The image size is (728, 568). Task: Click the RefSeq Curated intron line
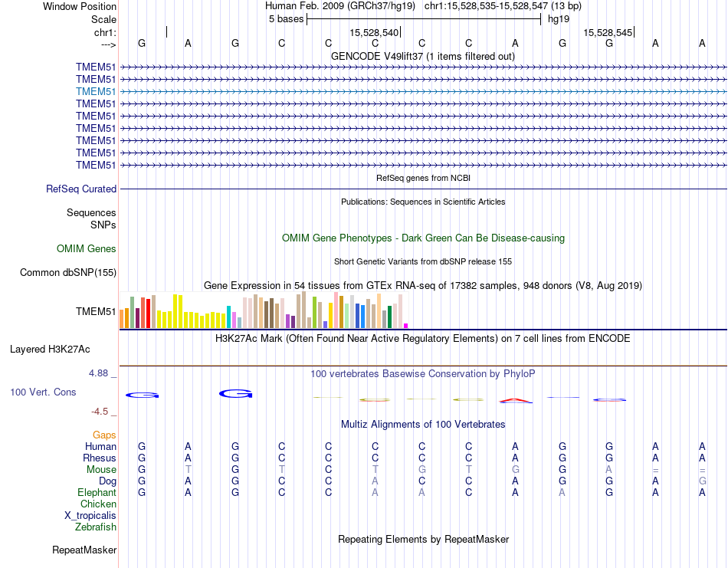pos(423,189)
